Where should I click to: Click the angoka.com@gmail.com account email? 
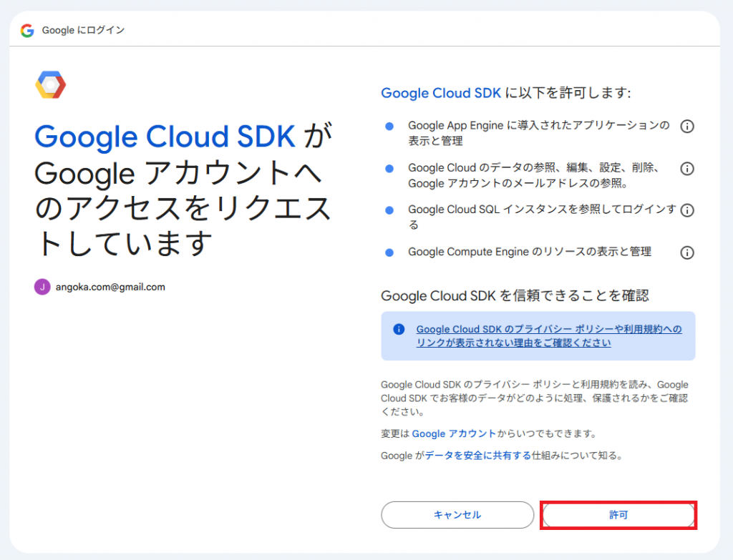tap(110, 287)
